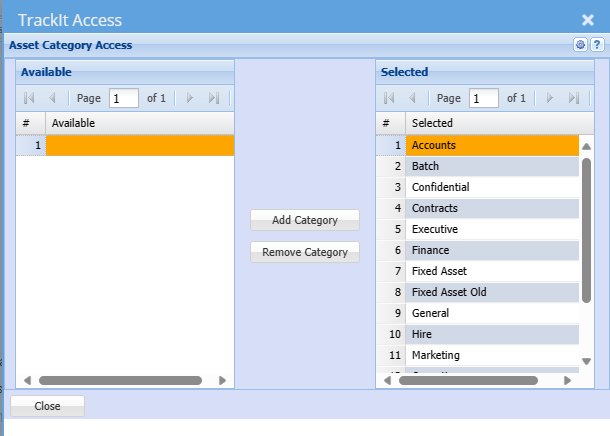Select the Batch category row
This screenshot has height=436, width=610.
coord(478,166)
